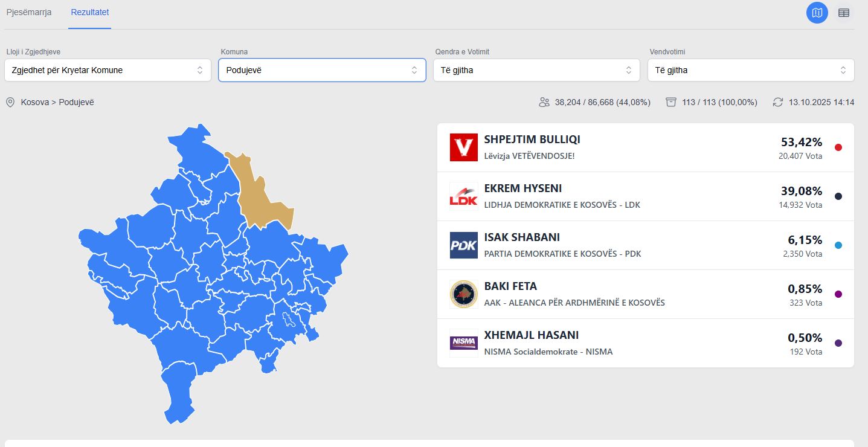Select the Rezultatet tab
868x447 pixels.
pos(89,13)
